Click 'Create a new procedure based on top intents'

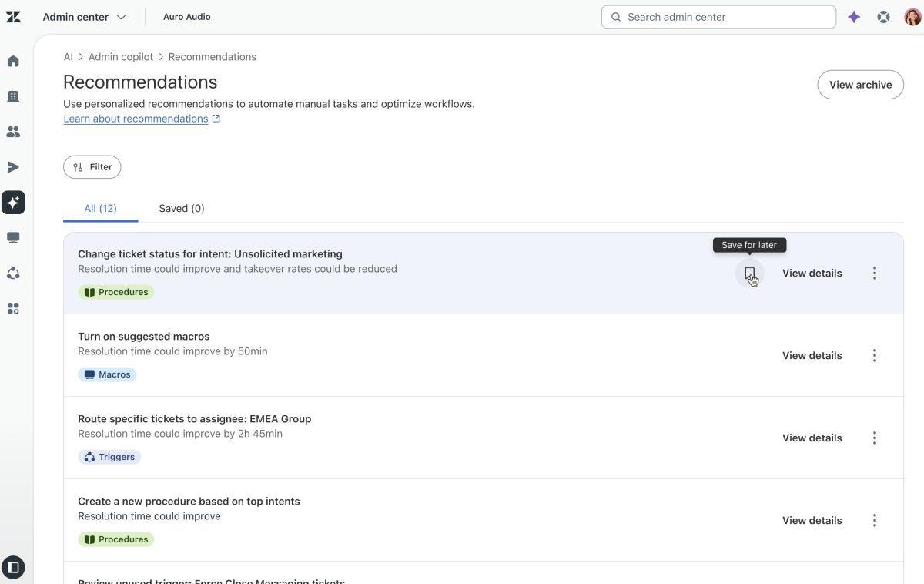tap(189, 502)
